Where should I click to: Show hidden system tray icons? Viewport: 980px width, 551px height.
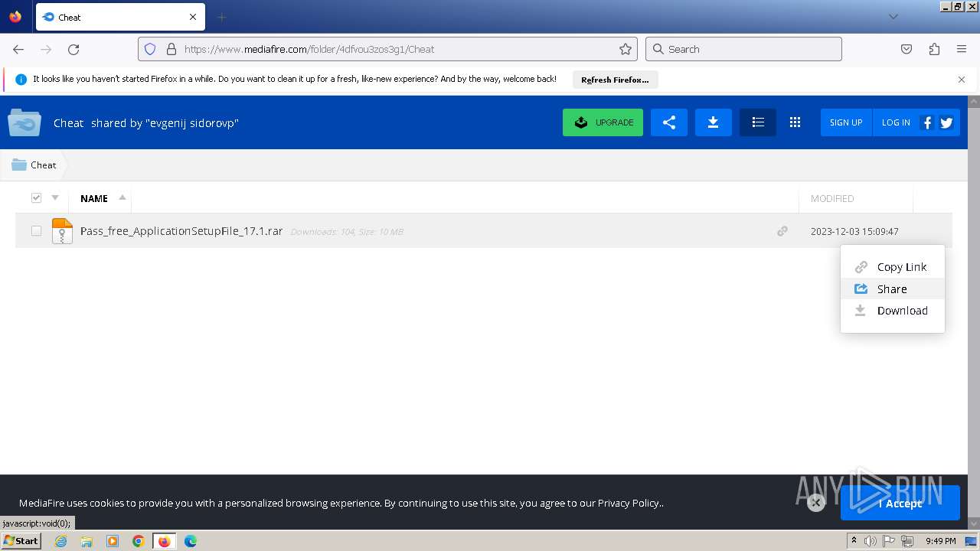pyautogui.click(x=854, y=541)
